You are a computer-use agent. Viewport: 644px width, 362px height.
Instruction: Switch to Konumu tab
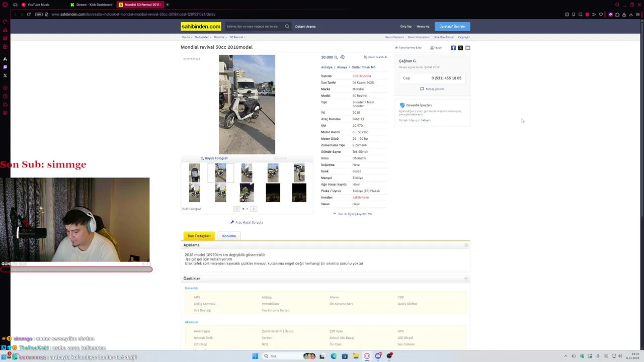coord(229,236)
